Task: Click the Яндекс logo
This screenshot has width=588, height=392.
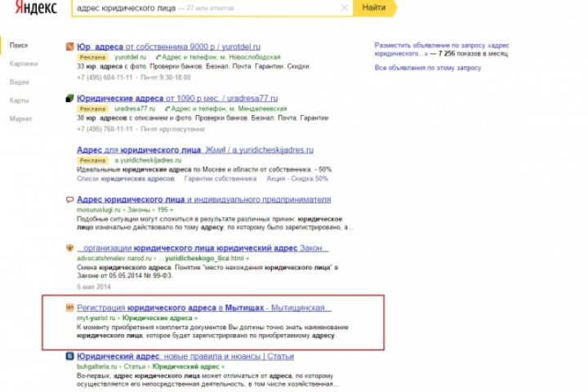Action: pyautogui.click(x=36, y=7)
